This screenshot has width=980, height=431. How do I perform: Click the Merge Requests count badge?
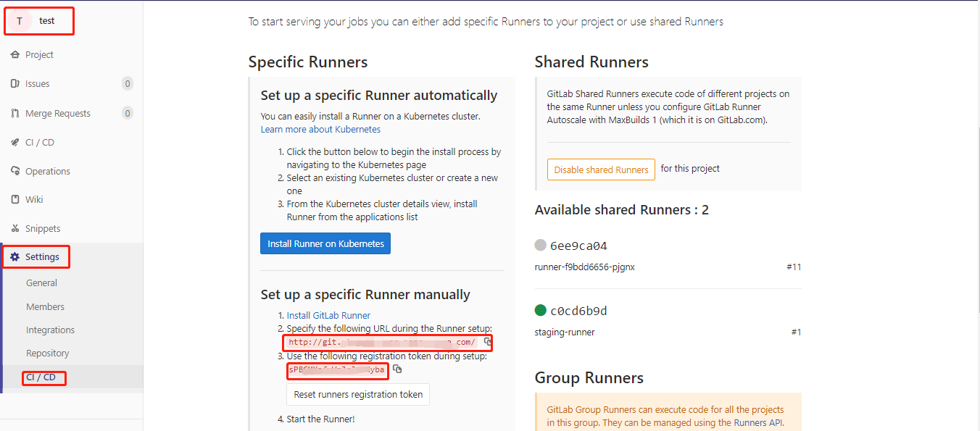[128, 114]
